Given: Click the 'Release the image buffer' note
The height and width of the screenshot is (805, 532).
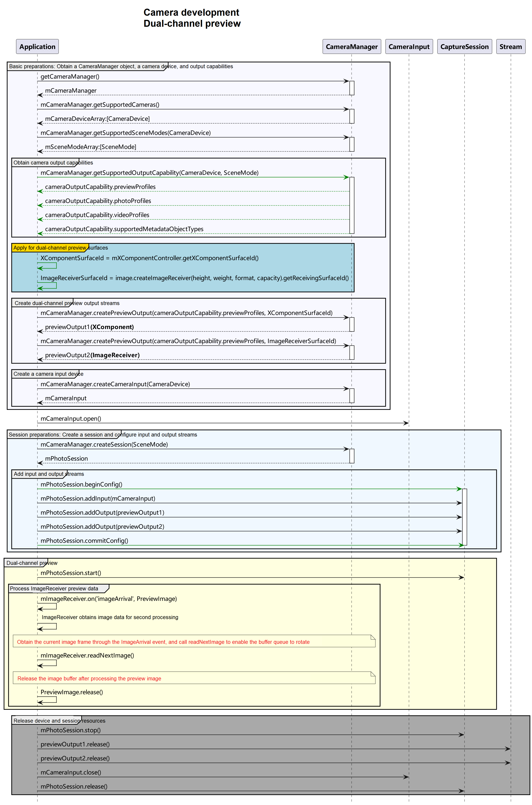Looking at the screenshot, I should point(194,678).
